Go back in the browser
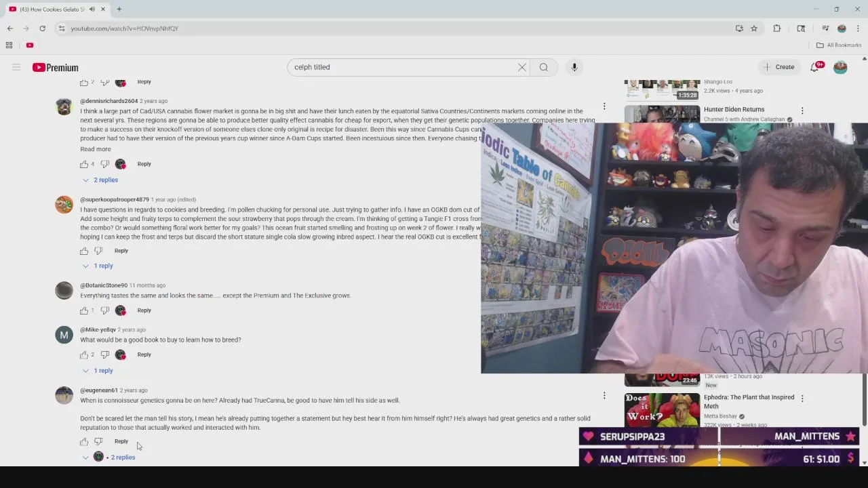The width and height of the screenshot is (868, 488). 10,28
